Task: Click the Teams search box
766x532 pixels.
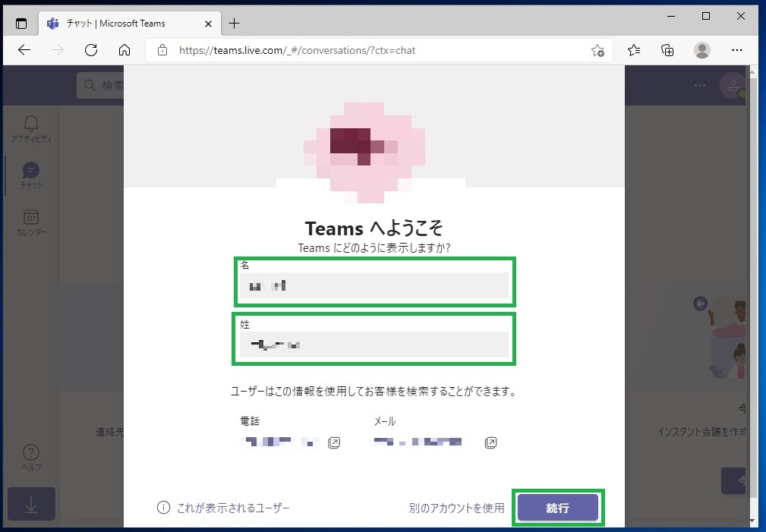Action: pyautogui.click(x=101, y=86)
